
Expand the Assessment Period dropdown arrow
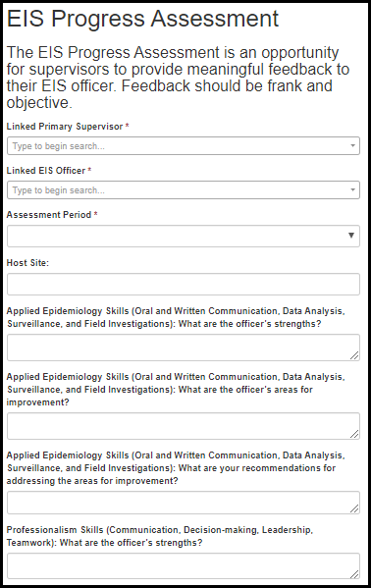tap(351, 236)
